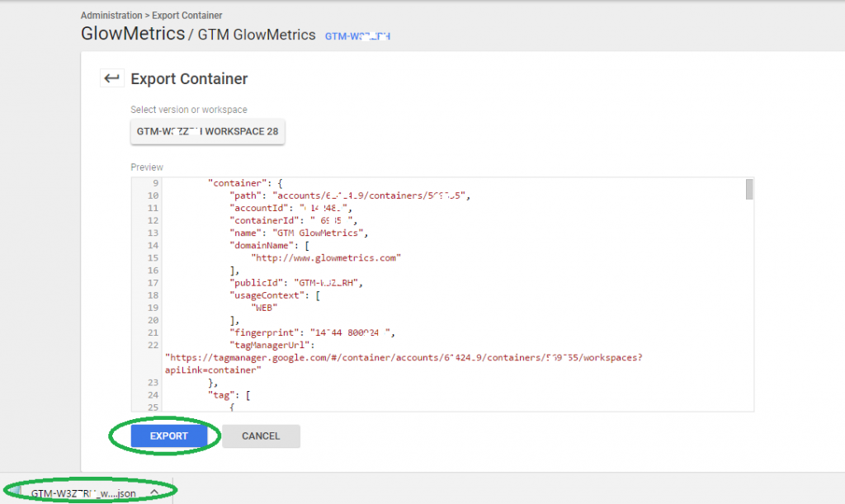
Task: Click the GlowMetrics account name in header
Action: pos(133,34)
